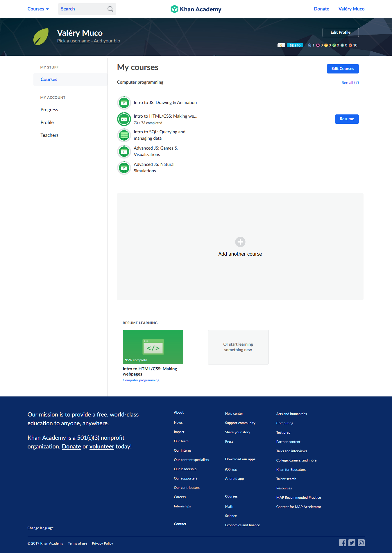Screen dimensions: 392x553
Task: Open Advanced JS: Natural Simulations
Action: click(154, 168)
